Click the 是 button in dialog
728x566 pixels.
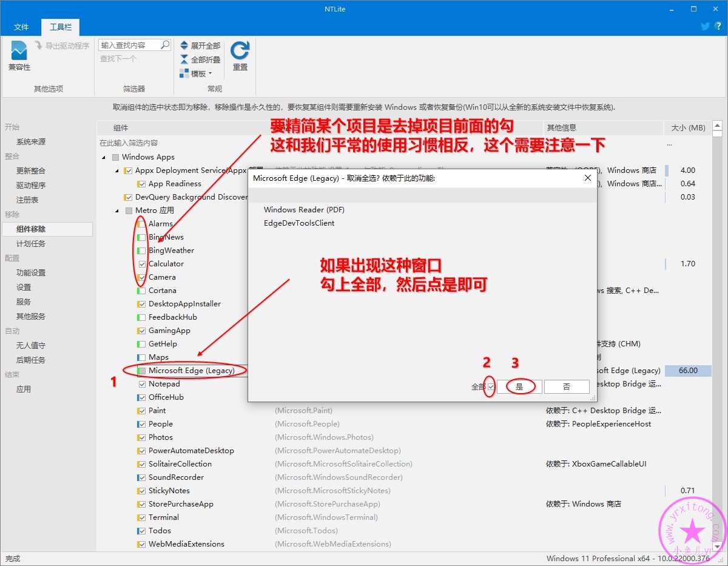[x=519, y=386]
